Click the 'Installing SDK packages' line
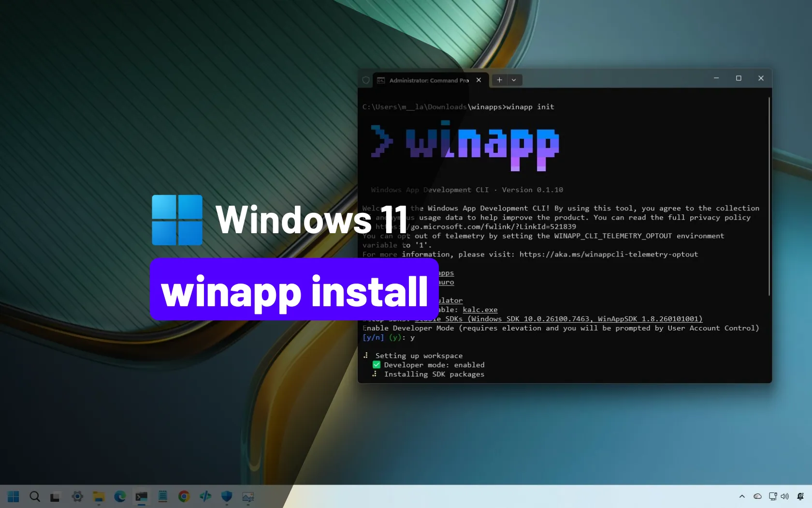Screen dimensions: 812x508 [x=428, y=374]
